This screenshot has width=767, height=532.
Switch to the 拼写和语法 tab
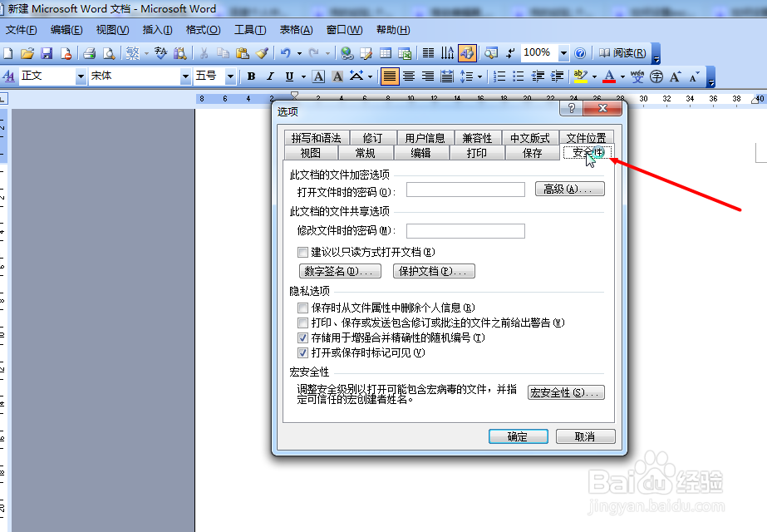pyautogui.click(x=316, y=138)
